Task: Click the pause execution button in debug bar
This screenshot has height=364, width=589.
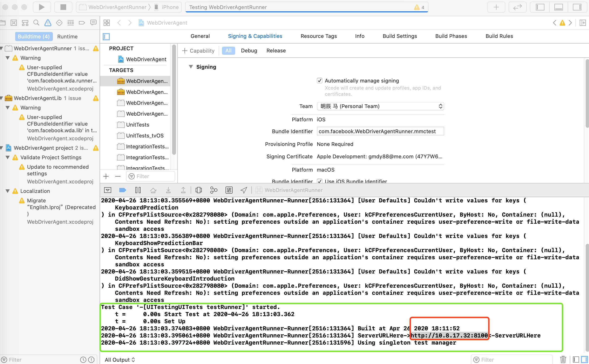Action: 138,190
